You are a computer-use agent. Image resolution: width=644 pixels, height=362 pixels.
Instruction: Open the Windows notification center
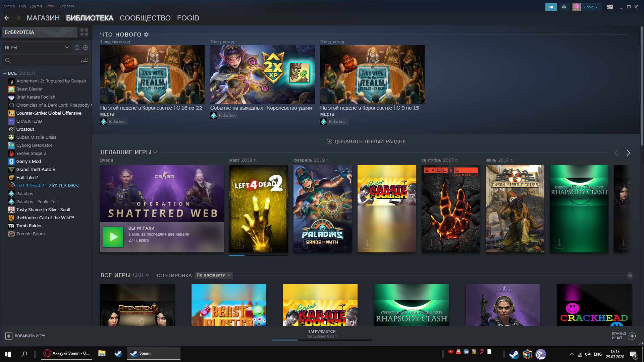[633, 354]
